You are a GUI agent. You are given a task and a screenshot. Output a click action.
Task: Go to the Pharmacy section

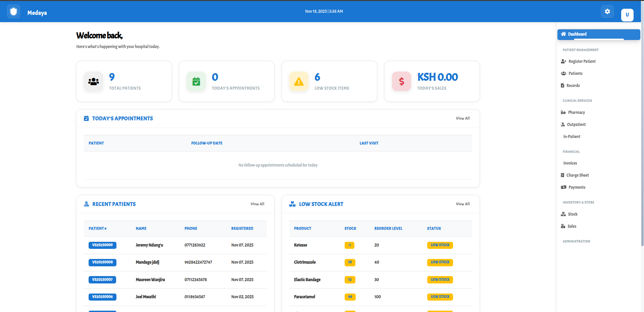(x=576, y=113)
